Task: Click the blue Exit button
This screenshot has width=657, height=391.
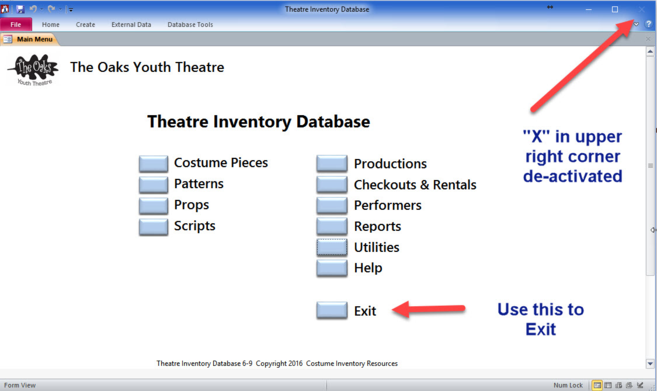Action: pos(332,311)
